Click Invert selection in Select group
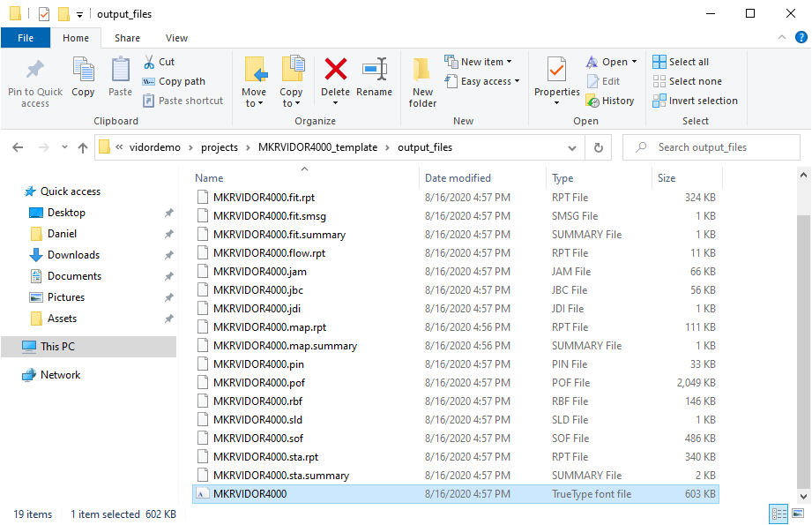The width and height of the screenshot is (812, 525). 695,101
